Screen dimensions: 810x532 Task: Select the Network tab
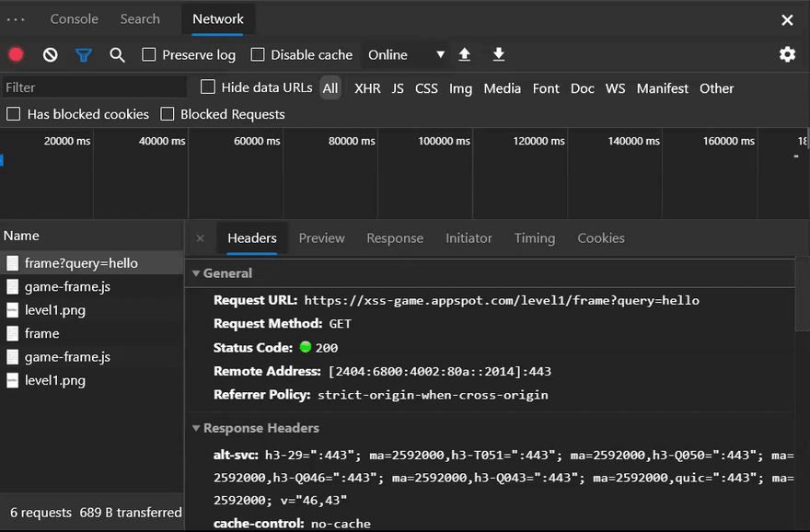point(217,19)
